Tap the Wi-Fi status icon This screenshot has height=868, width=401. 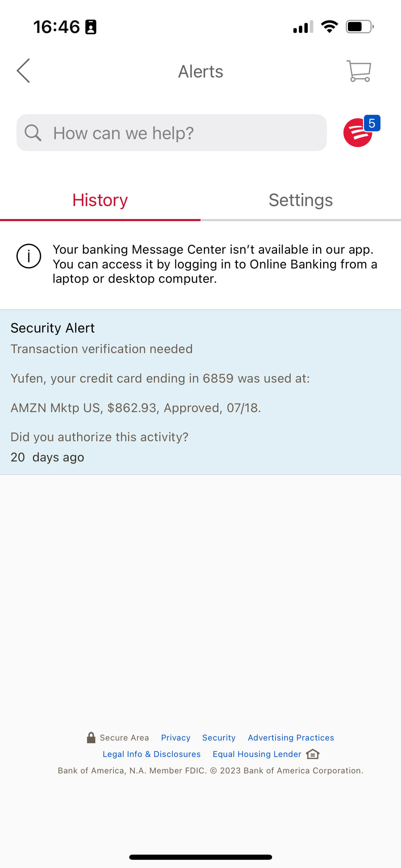coord(329,27)
